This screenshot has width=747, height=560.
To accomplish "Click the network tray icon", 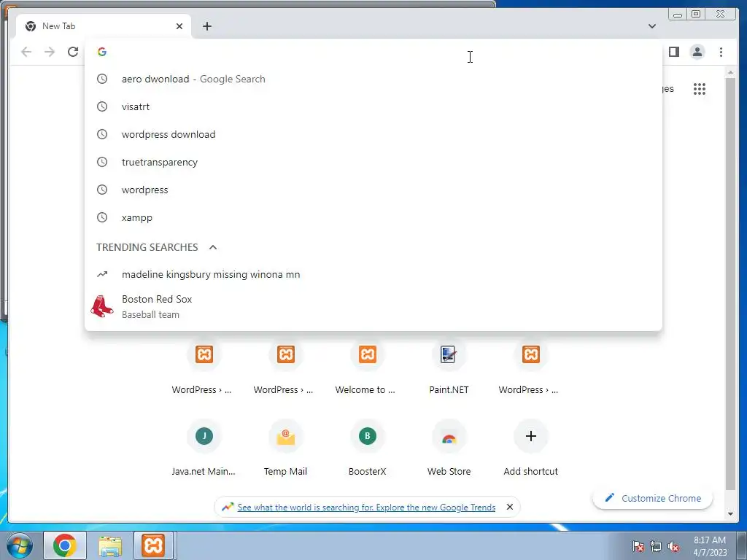I will [656, 546].
